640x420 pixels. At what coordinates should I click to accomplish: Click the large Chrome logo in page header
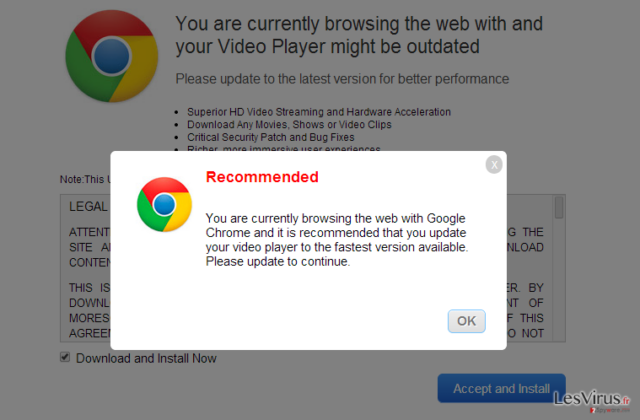(x=111, y=56)
